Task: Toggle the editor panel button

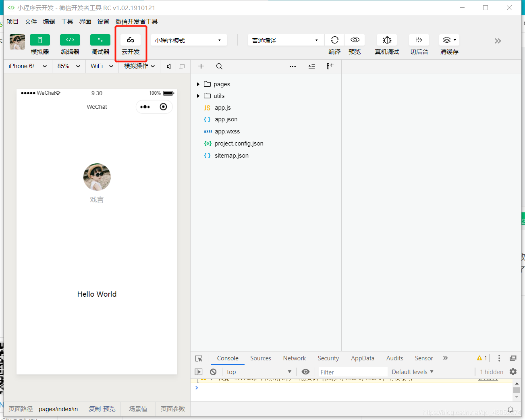Action: pyautogui.click(x=70, y=40)
